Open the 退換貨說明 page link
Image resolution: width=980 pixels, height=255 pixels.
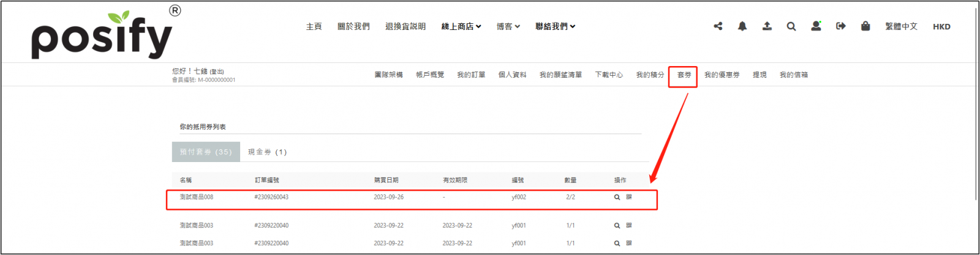pos(405,26)
